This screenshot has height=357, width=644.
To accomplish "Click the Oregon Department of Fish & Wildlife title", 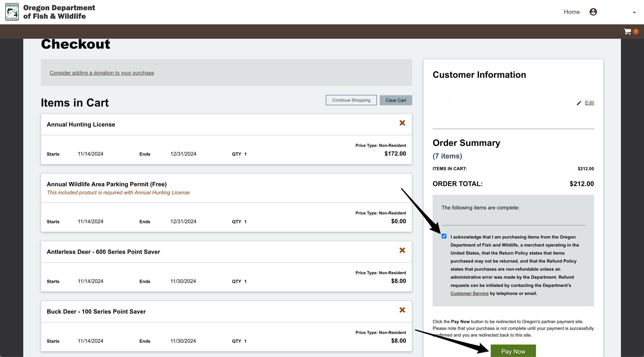I will click(59, 12).
